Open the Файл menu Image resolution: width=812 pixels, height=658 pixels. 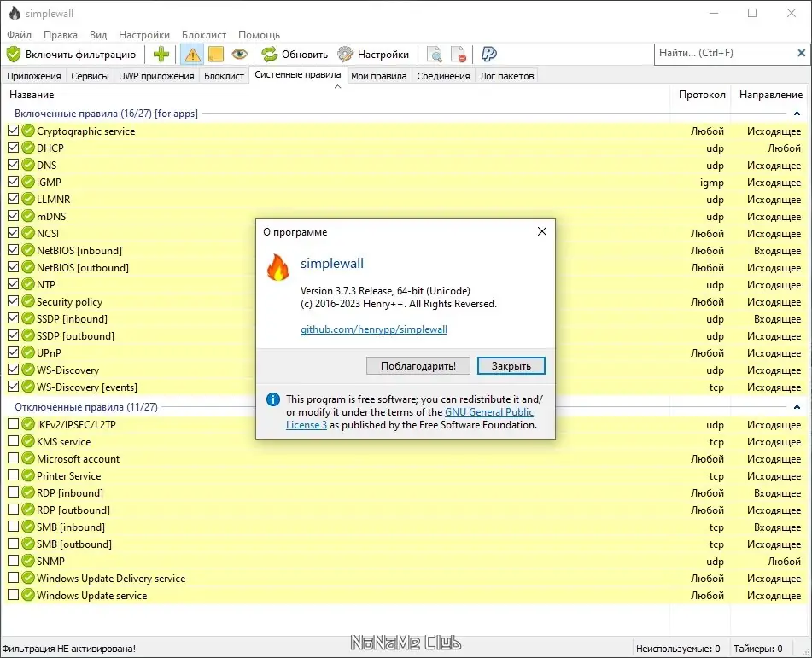[19, 35]
